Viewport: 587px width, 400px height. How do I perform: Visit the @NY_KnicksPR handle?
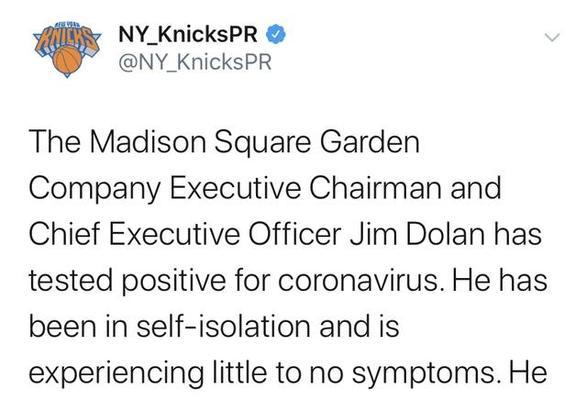coord(195,62)
